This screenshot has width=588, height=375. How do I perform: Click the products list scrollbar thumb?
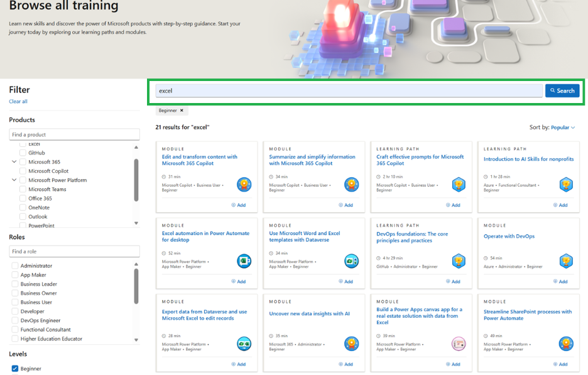[x=136, y=180]
